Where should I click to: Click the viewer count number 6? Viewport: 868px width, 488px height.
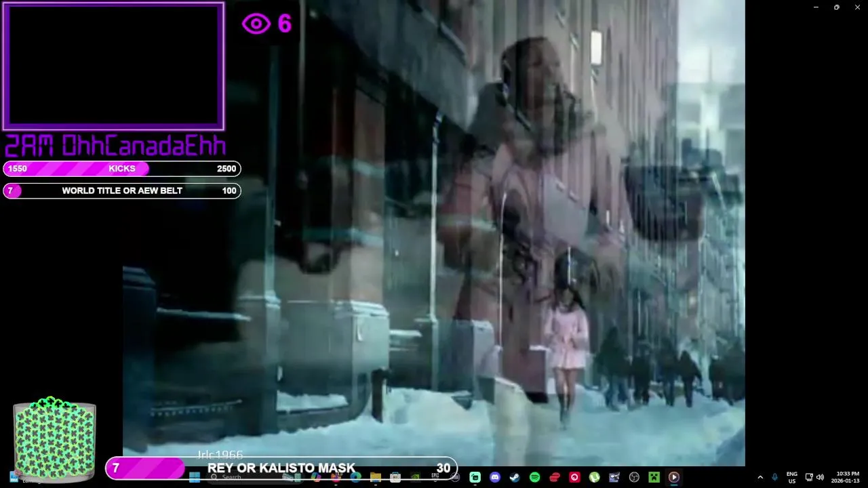tap(284, 24)
